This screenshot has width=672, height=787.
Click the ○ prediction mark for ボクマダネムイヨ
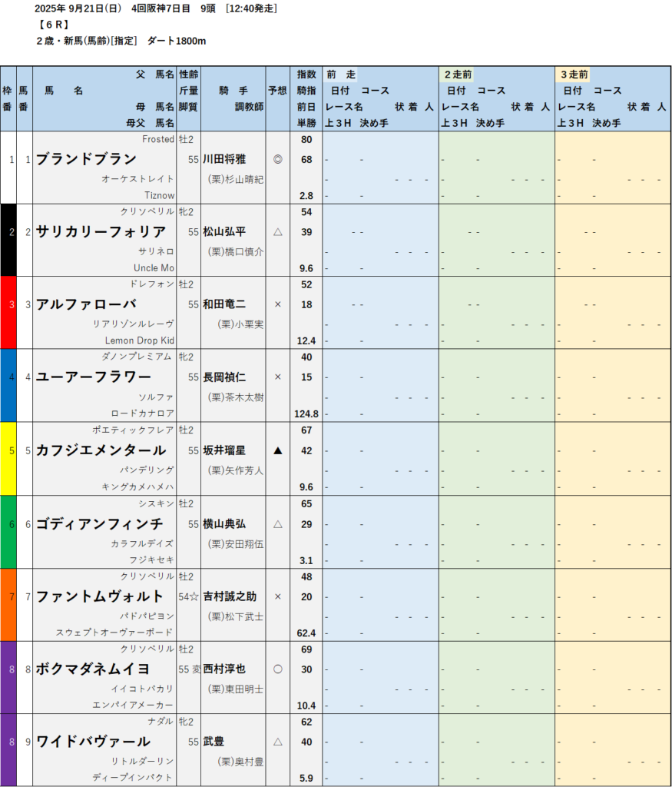coord(277,669)
